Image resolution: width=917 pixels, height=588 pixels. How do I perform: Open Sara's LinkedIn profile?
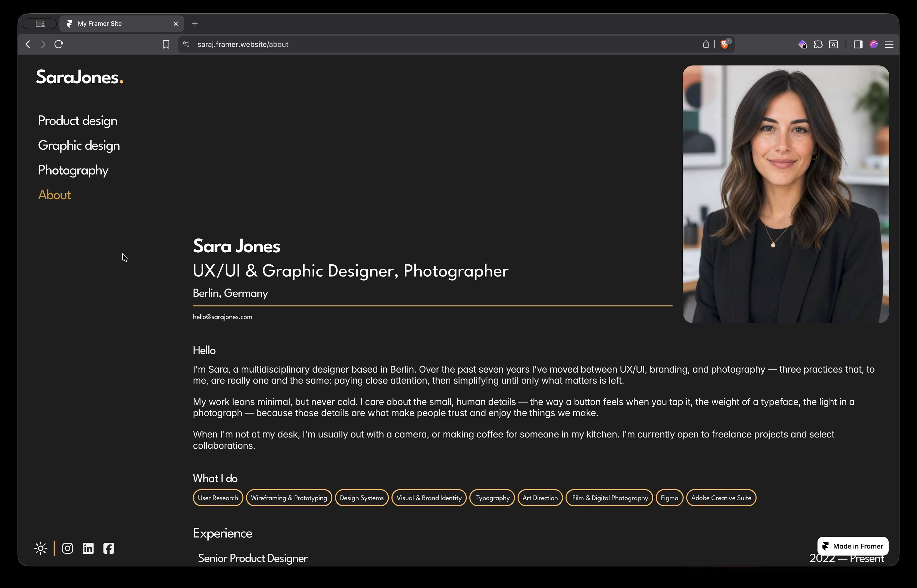(88, 548)
